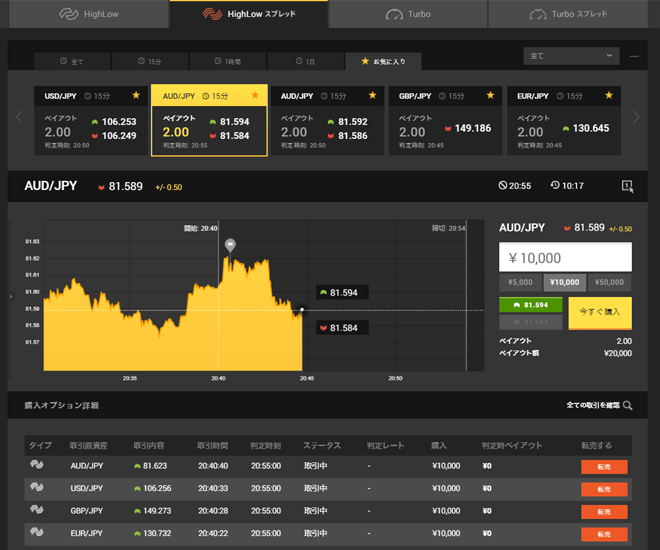Screen dimensions: 660x550
Task: Show all expiry times filter tab
Action: 72,61
